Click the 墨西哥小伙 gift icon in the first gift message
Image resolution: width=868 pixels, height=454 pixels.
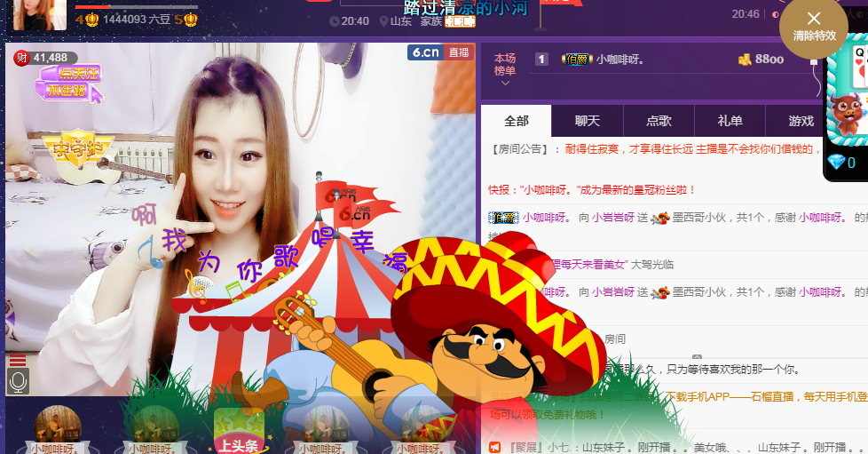[x=659, y=218]
